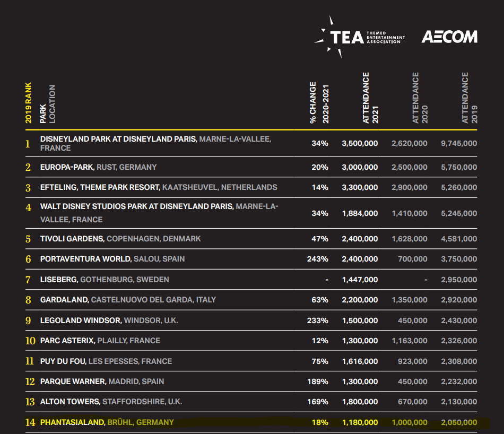Click PortAventura World's 243% change value
The height and width of the screenshot is (434, 504).
(318, 259)
